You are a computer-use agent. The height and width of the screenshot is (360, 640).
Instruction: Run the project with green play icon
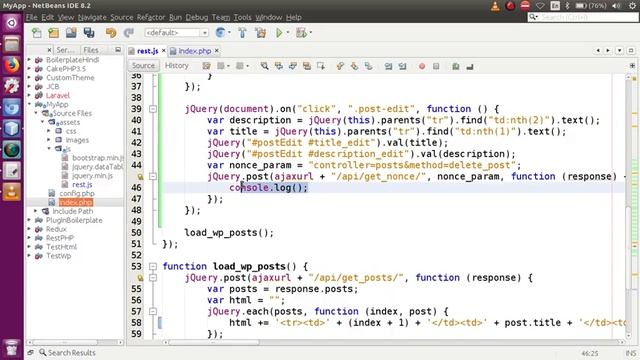pyautogui.click(x=279, y=33)
